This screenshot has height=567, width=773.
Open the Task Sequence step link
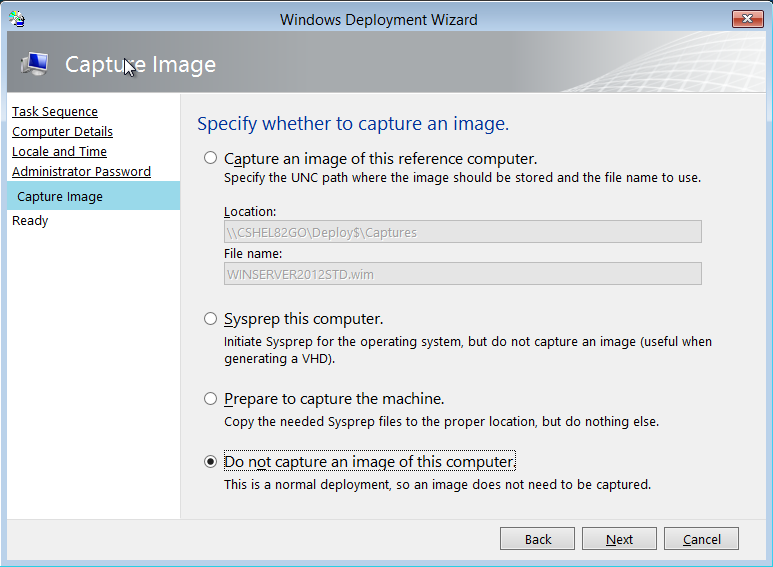55,111
